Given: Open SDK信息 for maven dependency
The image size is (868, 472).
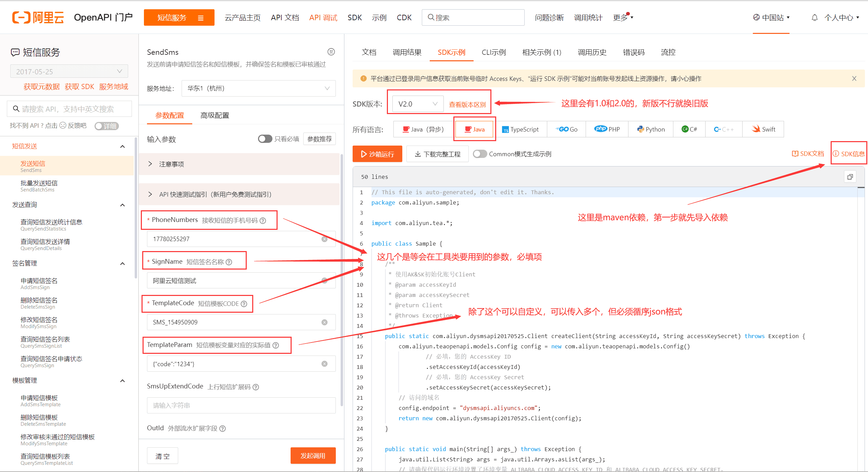Looking at the screenshot, I should 849,154.
